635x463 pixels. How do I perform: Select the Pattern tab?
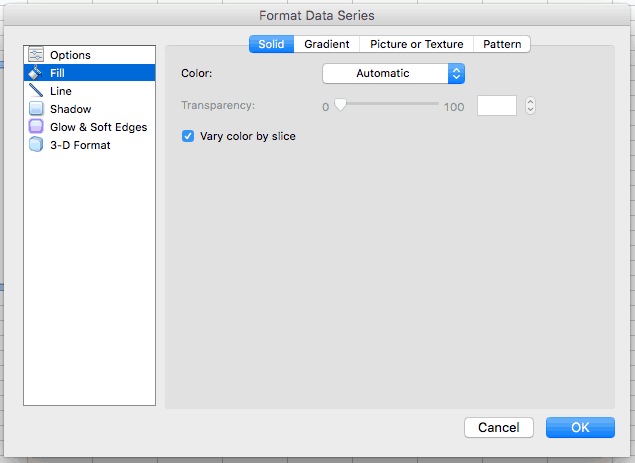click(502, 44)
